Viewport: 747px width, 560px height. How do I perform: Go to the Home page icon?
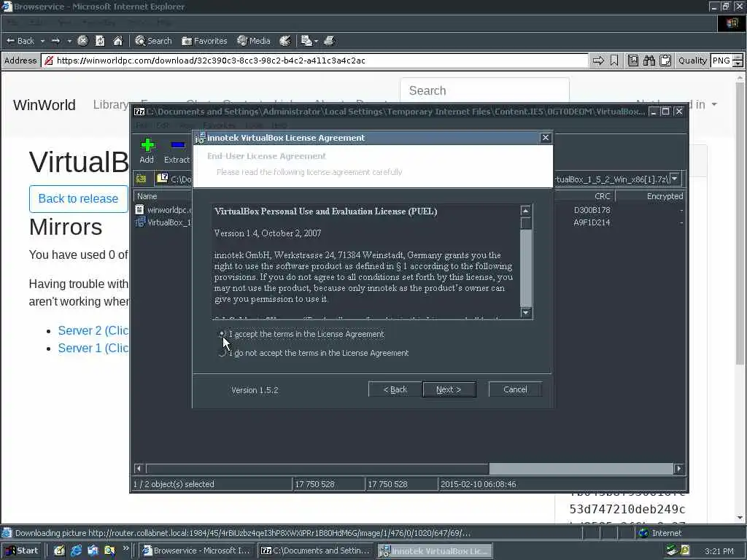tap(117, 41)
